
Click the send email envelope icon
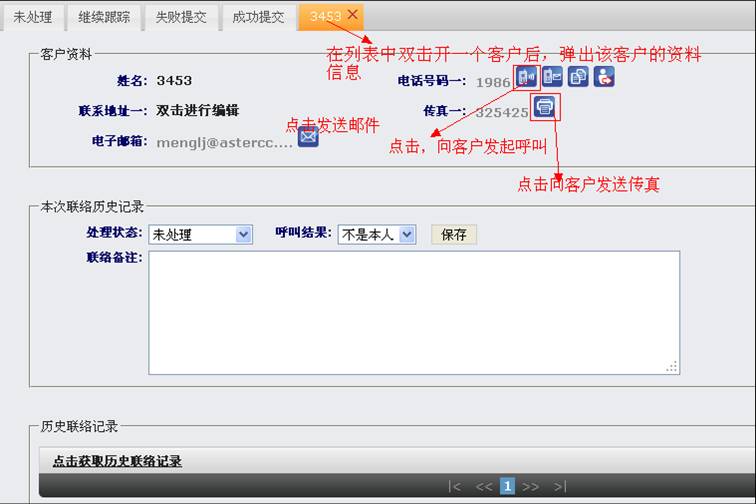[x=308, y=137]
